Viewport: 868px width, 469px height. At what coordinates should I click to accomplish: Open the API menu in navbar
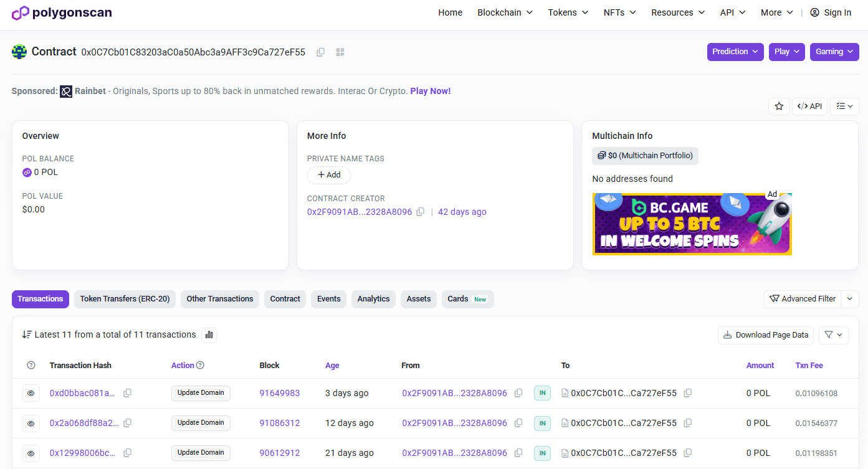733,12
